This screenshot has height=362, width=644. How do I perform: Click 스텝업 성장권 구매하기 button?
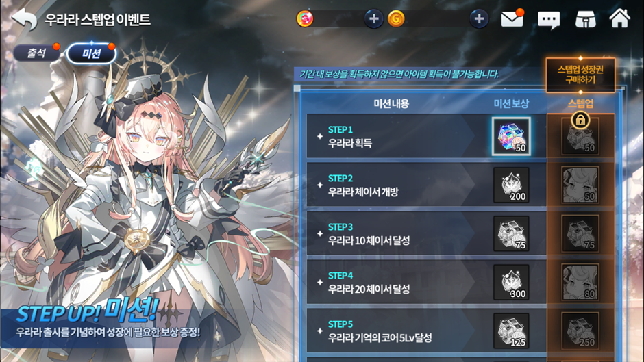[580, 75]
